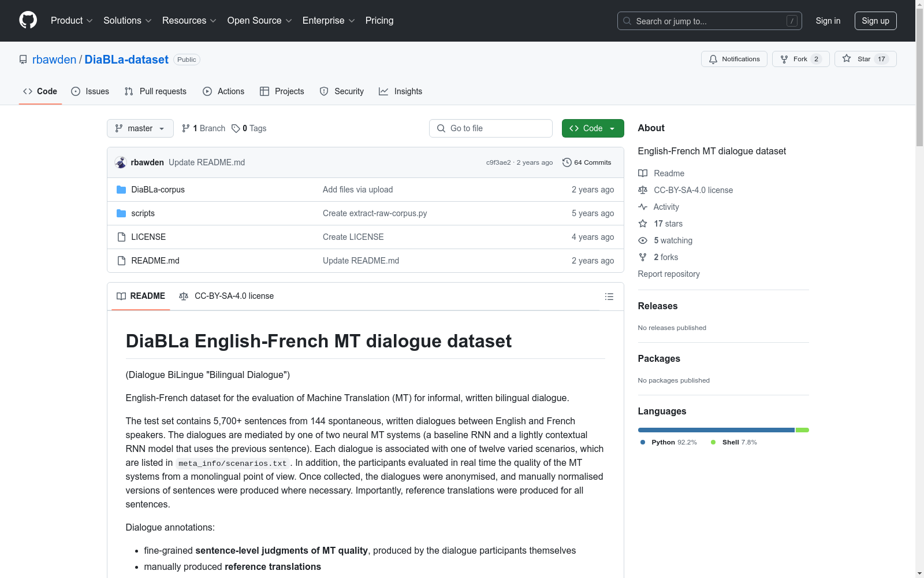Open the Projects tab
Viewport: 924px width, 578px height.
click(282, 91)
